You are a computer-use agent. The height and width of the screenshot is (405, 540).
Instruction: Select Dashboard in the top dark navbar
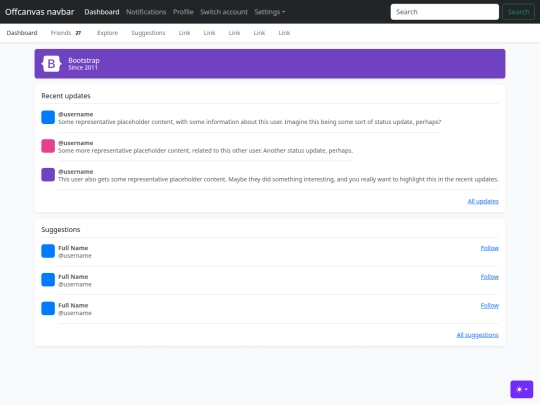click(x=102, y=12)
